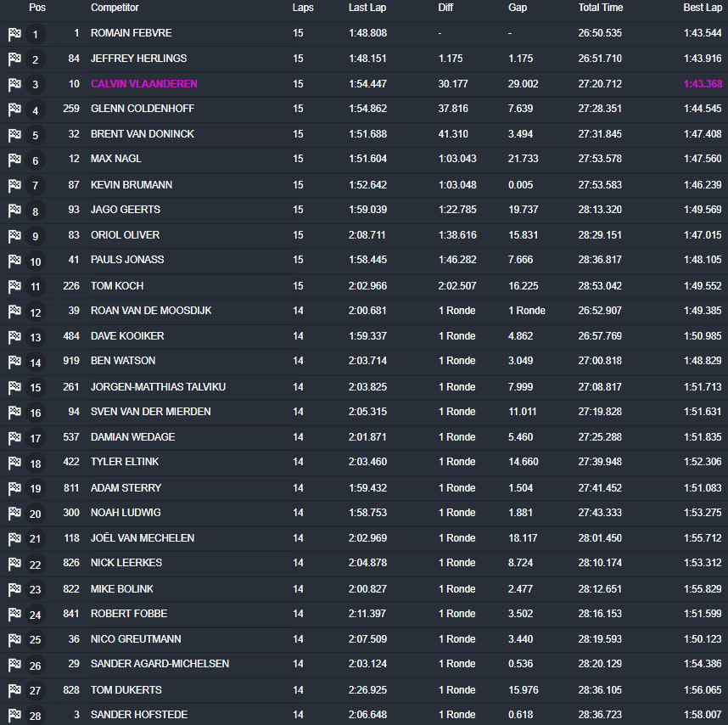This screenshot has width=728, height=725.
Task: Click Calvin Vlaanderen's highlighted best lap time
Action: (x=702, y=84)
